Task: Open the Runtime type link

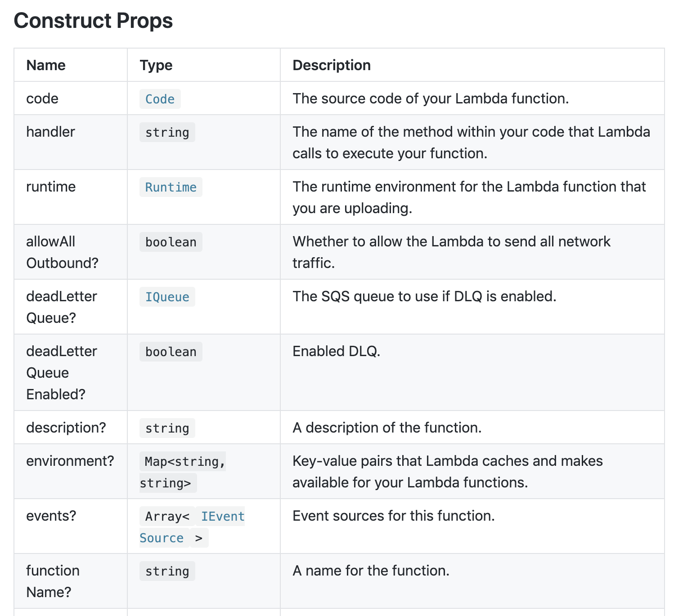Action: (x=171, y=187)
